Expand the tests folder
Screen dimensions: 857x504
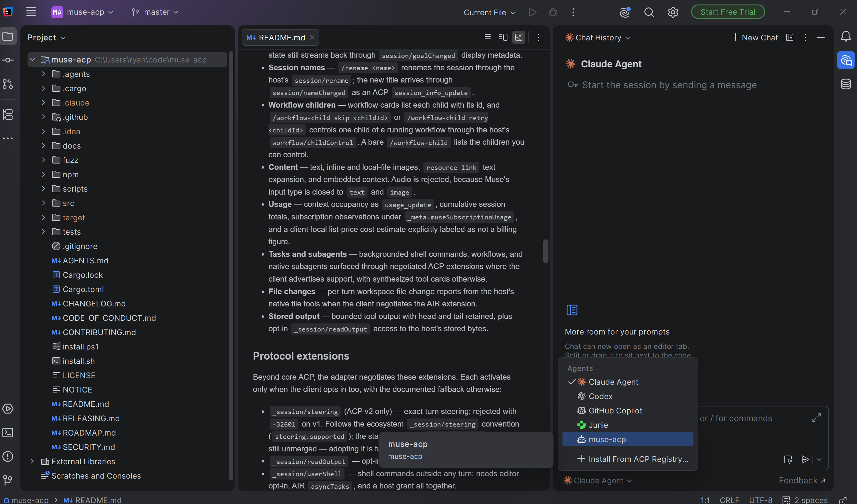44,232
